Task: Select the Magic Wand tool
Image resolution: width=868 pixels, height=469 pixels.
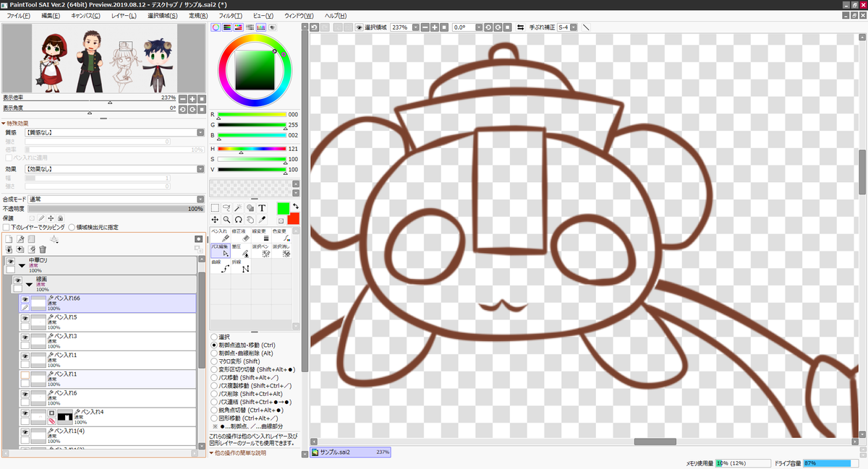Action: click(238, 208)
